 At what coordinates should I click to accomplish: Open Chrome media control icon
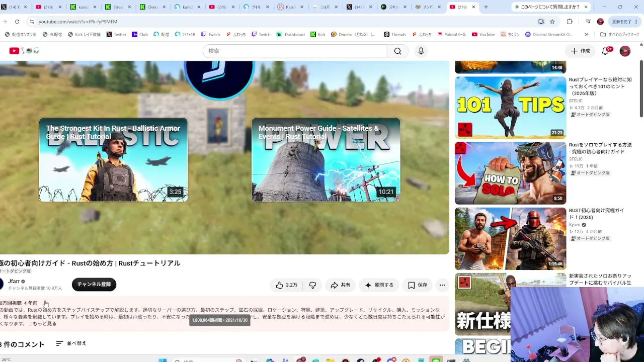[x=588, y=22]
